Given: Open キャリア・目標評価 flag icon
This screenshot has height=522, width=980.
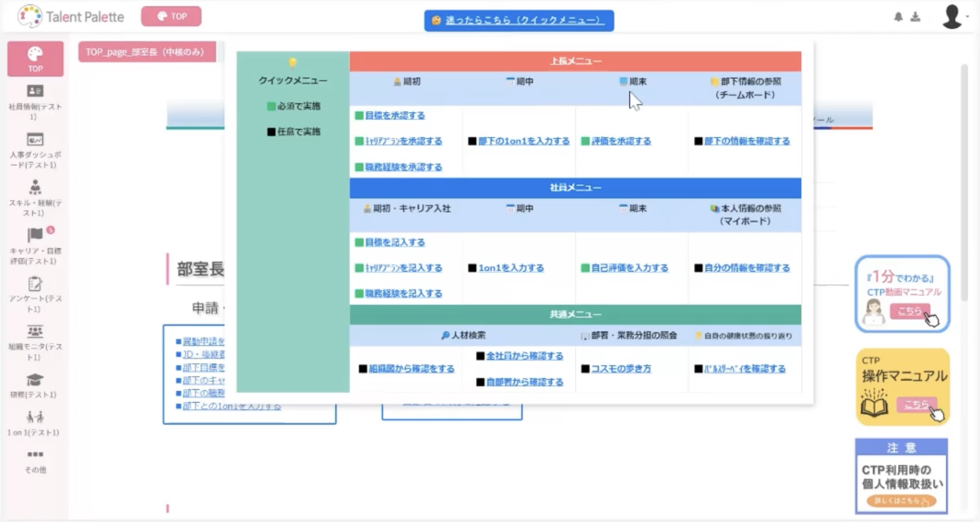Looking at the screenshot, I should 35,235.
